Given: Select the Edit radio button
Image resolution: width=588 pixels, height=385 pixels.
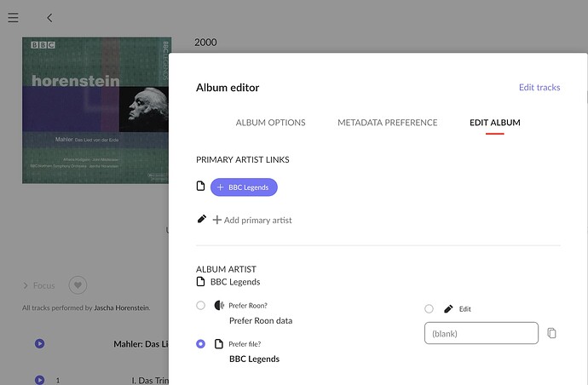Looking at the screenshot, I should [x=429, y=309].
